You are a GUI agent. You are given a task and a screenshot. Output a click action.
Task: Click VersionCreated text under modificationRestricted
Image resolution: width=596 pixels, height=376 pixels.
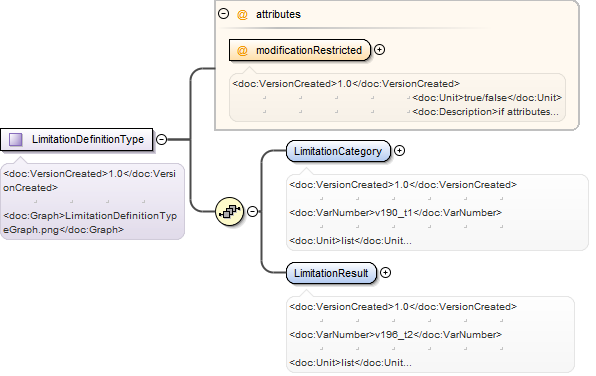point(346,84)
